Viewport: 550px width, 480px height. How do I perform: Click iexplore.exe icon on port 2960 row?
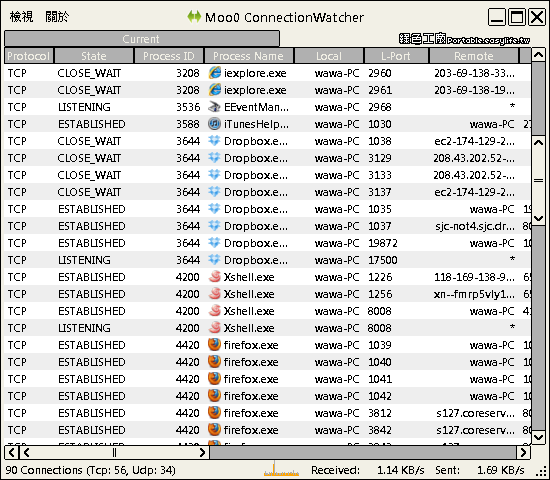pyautogui.click(x=214, y=73)
